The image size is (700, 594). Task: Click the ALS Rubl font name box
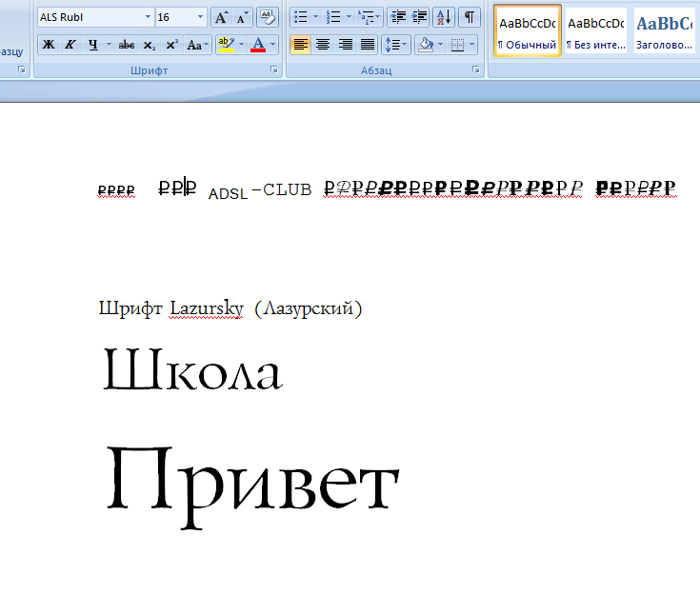coord(90,17)
